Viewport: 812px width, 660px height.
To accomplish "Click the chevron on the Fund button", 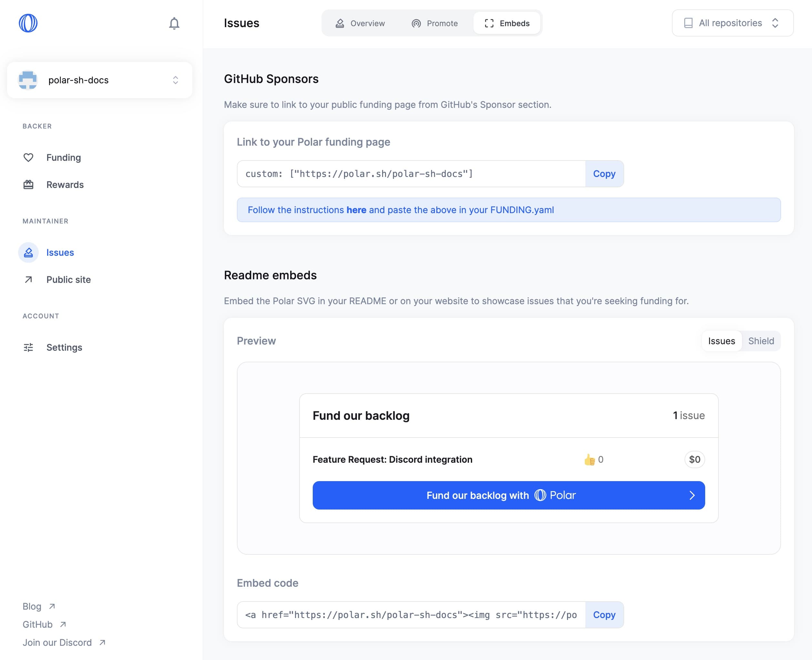I will pos(692,495).
